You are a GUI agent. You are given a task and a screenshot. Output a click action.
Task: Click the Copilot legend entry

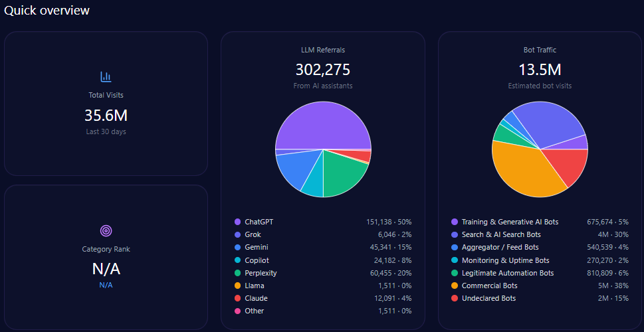tap(257, 260)
